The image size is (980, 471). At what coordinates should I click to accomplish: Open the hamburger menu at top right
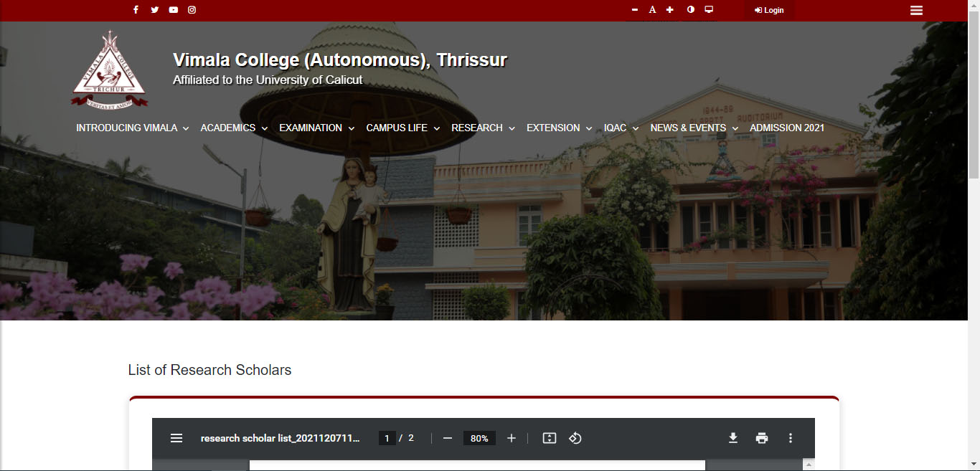(x=916, y=10)
